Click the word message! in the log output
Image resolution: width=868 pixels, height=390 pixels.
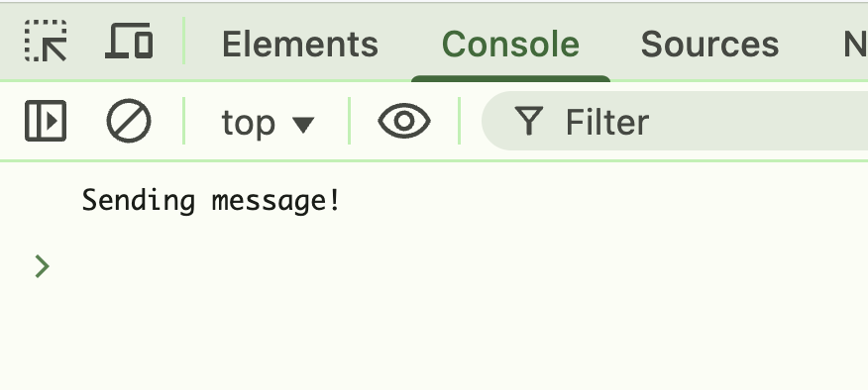pos(275,201)
